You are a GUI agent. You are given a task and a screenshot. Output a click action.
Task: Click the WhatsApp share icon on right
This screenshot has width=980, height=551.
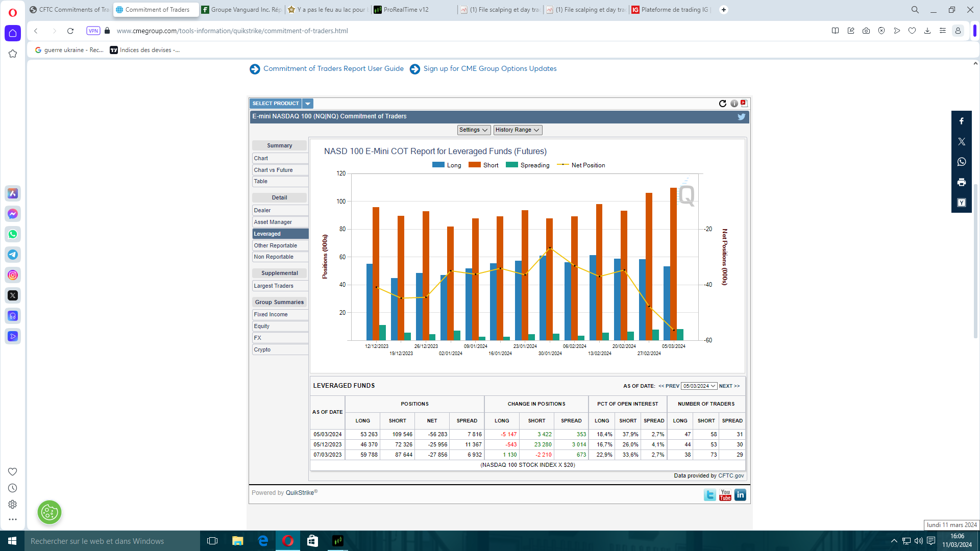[961, 162]
